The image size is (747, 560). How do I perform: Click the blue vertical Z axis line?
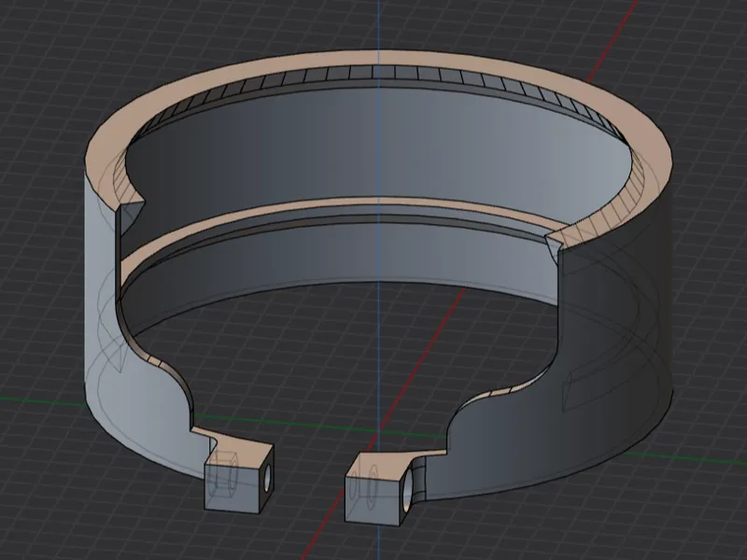point(379,29)
